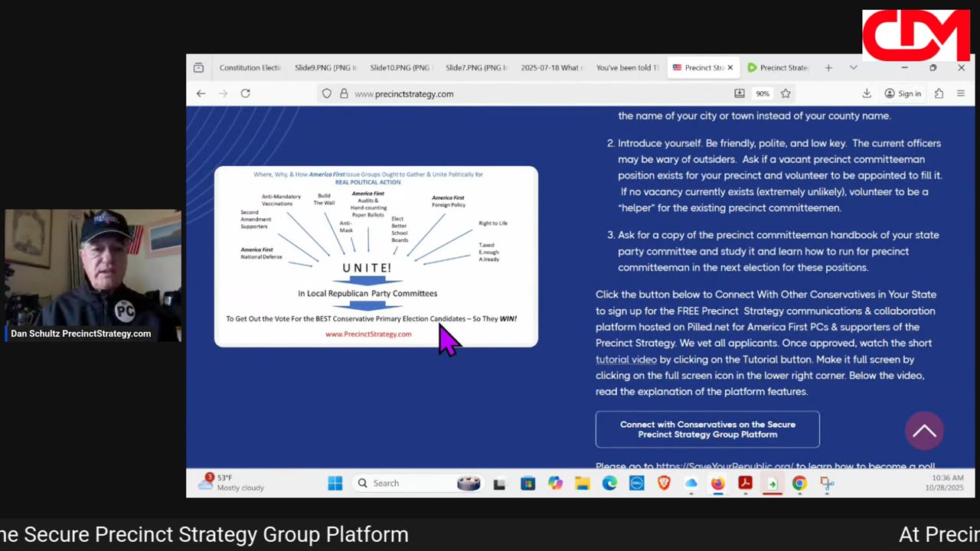Open Copilot from the taskbar
The width and height of the screenshot is (980, 551).
coord(555,483)
